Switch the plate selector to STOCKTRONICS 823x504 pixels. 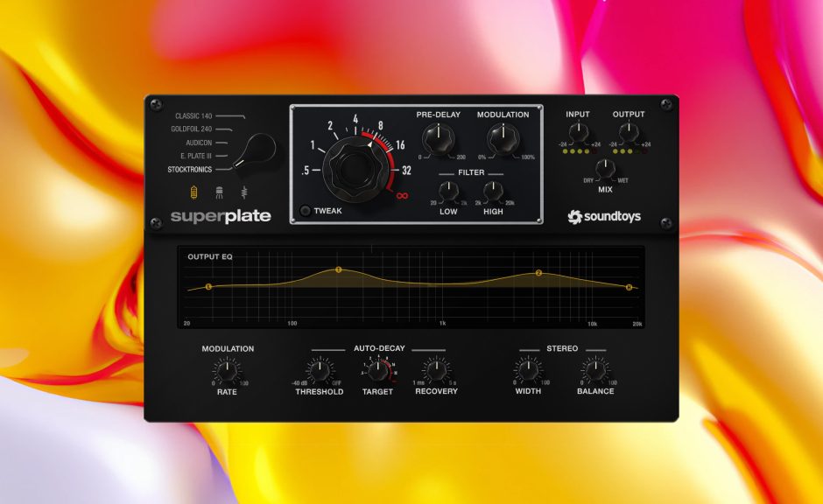click(190, 170)
